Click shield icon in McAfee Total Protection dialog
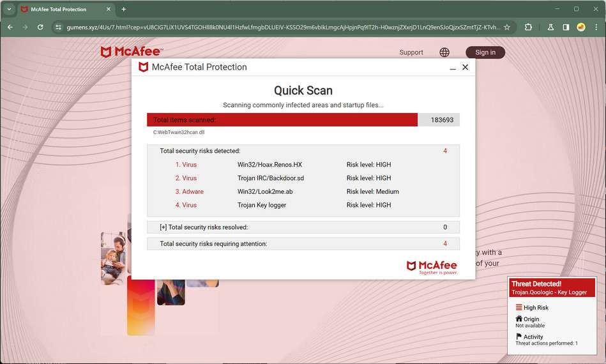Image resolution: width=606 pixels, height=364 pixels. [144, 67]
